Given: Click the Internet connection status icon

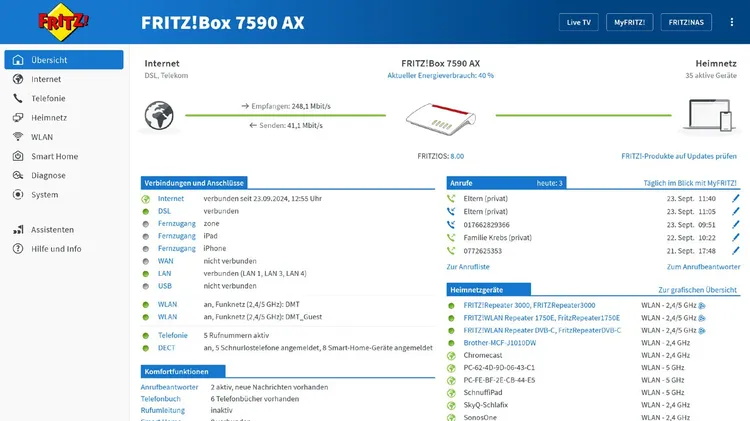Looking at the screenshot, I should pos(145,199).
